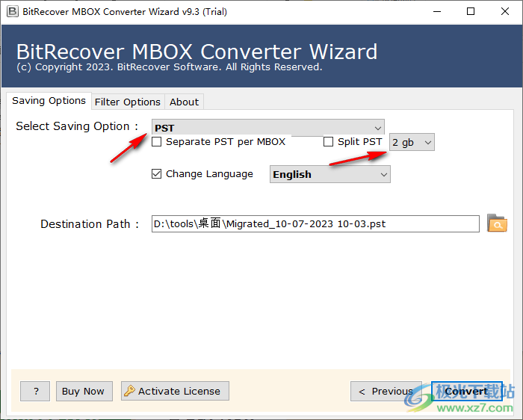
Task: Open the About tab
Action: 184,102
